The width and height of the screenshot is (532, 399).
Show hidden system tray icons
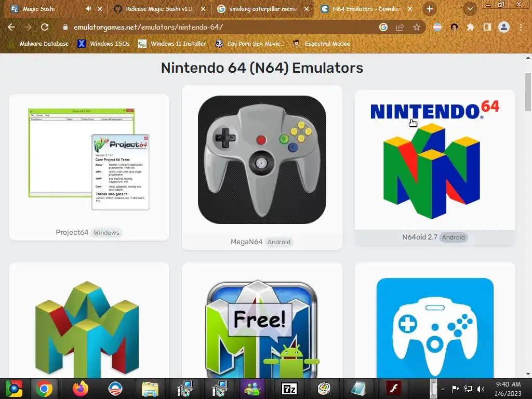pyautogui.click(x=443, y=389)
